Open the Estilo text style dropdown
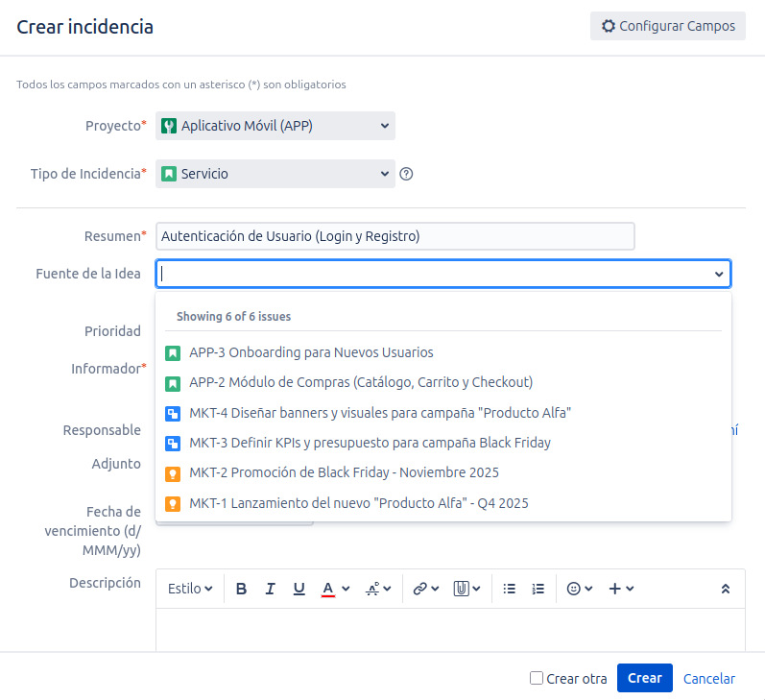This screenshot has height=700, width=765. [x=190, y=589]
